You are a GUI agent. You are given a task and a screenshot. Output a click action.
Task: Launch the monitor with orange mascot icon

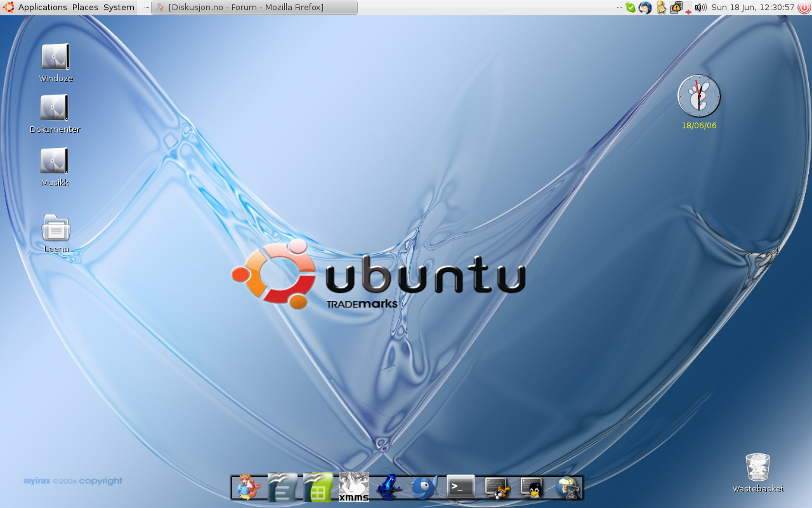pyautogui.click(x=497, y=487)
